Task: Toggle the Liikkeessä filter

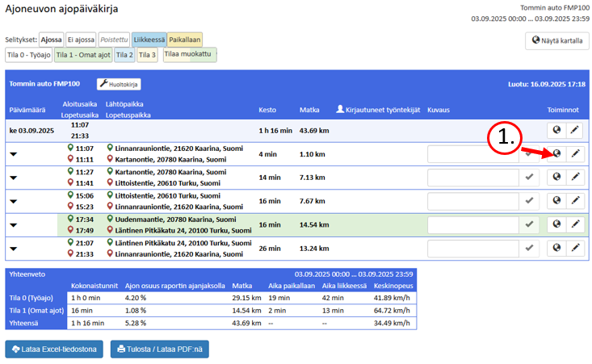Action: click(149, 40)
